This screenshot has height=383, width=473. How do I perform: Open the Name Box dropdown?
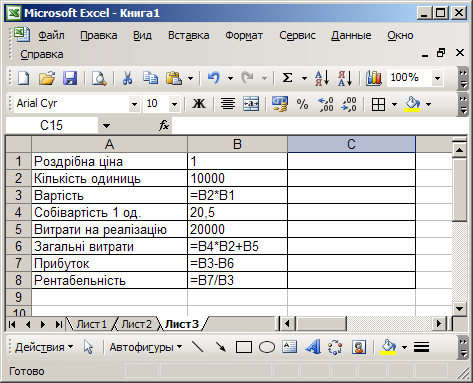106,126
